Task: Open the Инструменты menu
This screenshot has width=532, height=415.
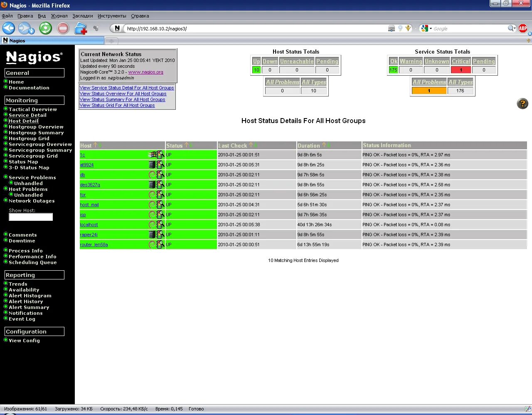Action: 112,16
